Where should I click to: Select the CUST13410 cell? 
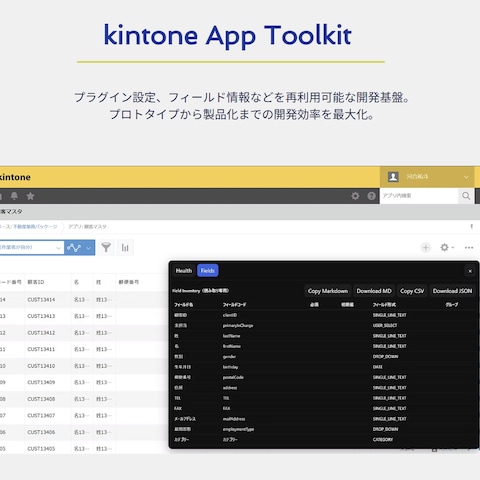pos(41,366)
